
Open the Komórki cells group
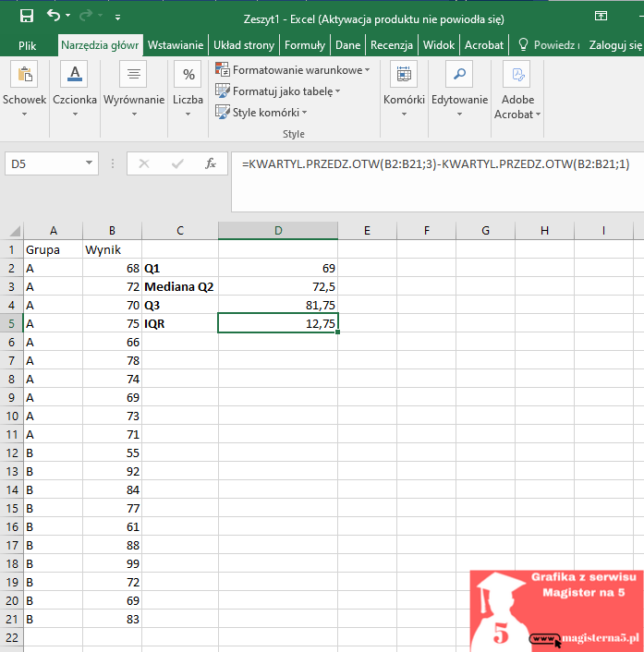click(x=404, y=91)
